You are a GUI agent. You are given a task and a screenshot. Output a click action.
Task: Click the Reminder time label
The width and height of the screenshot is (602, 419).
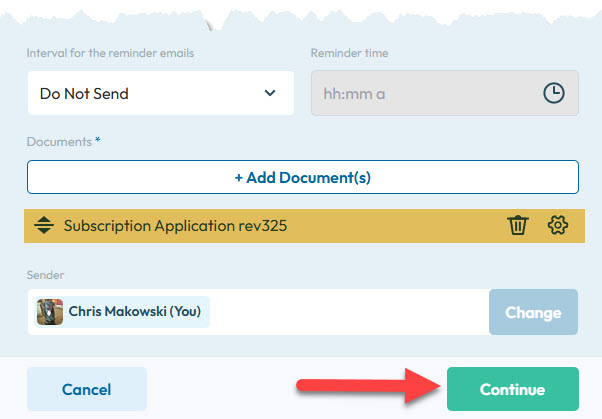[349, 53]
